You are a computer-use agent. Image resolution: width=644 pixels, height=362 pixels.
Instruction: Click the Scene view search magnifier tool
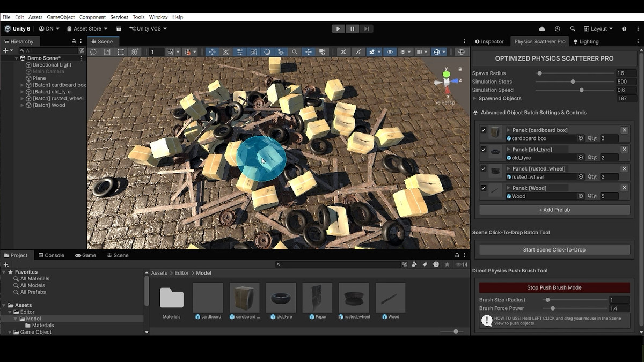pos(295,52)
